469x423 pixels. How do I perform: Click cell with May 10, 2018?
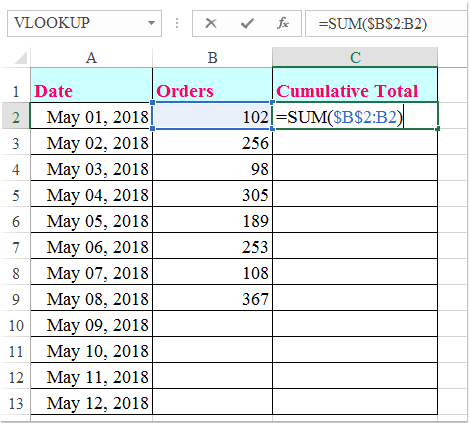pyautogui.click(x=91, y=350)
